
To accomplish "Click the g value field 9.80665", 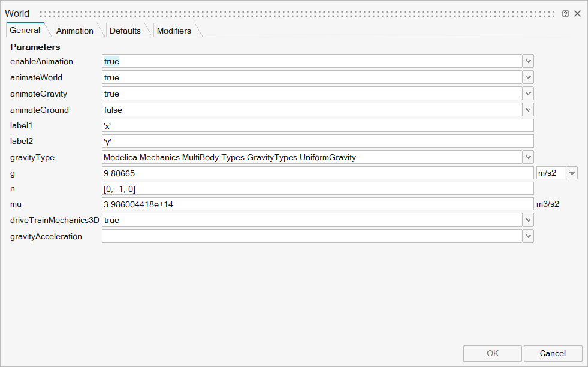I will (318, 173).
